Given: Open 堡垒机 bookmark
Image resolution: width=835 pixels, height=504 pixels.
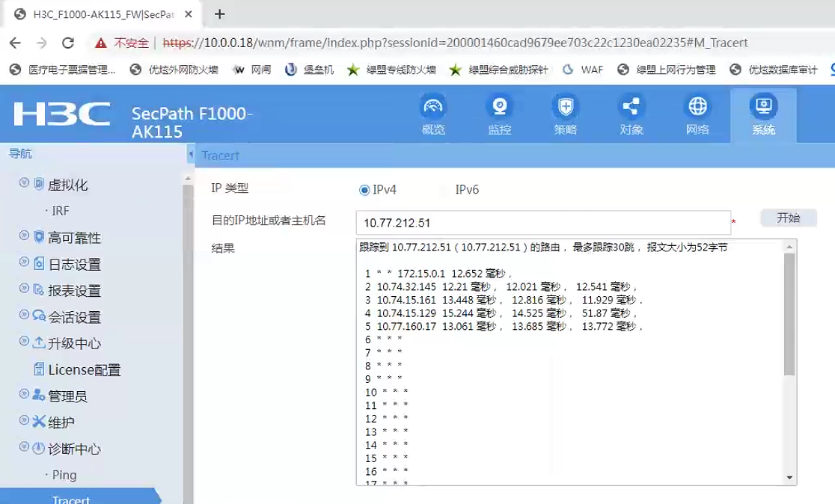Looking at the screenshot, I should point(310,70).
